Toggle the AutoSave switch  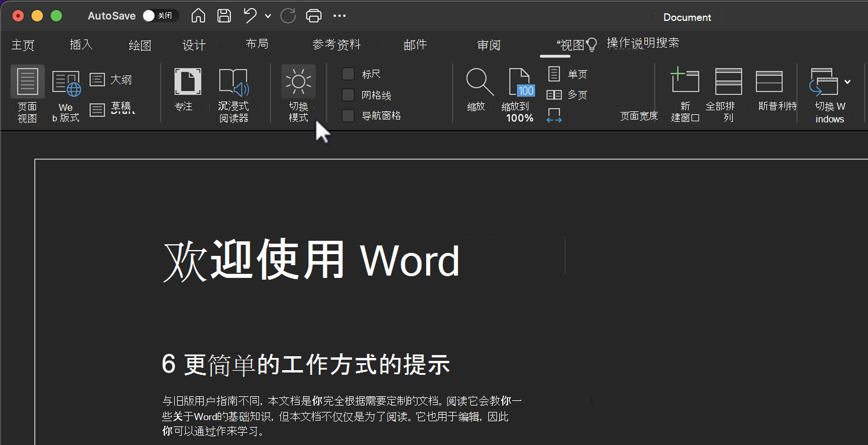(x=161, y=16)
